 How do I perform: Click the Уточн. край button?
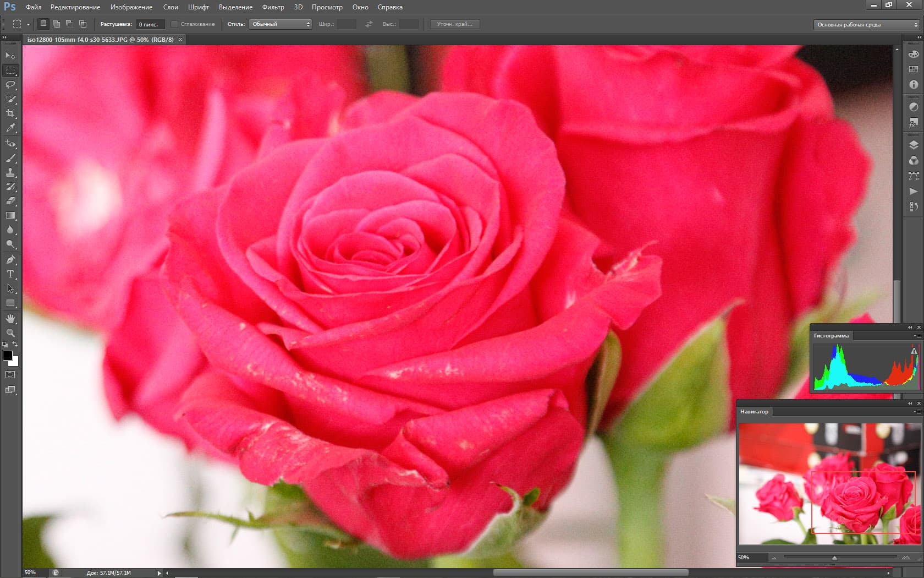(x=454, y=24)
